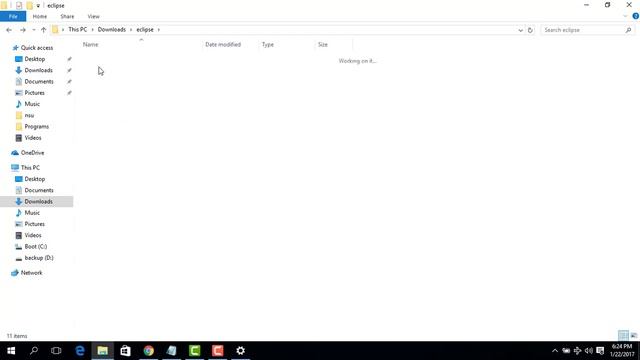The height and width of the screenshot is (360, 640).
Task: Open the Help question mark icon
Action: click(x=636, y=16)
